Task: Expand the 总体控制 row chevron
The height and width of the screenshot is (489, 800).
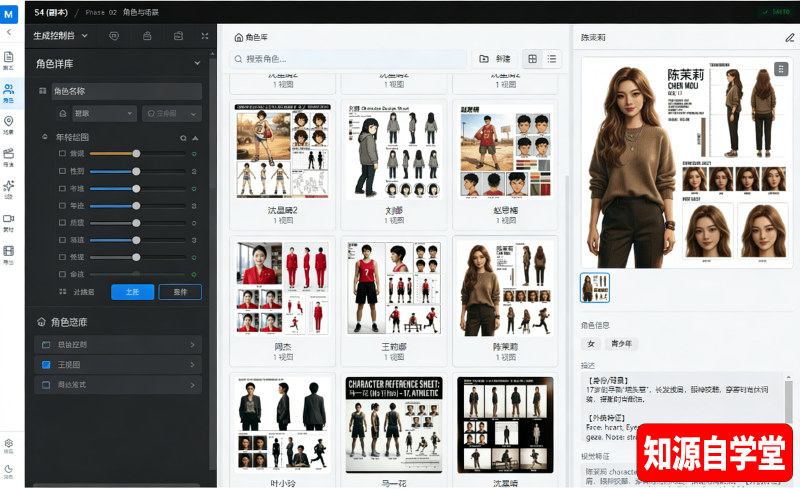Action: (x=192, y=345)
